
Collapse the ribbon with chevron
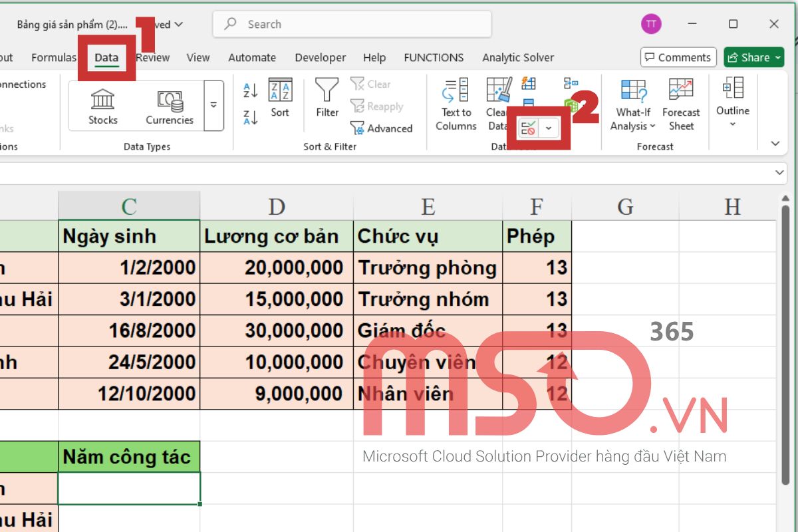[x=775, y=143]
